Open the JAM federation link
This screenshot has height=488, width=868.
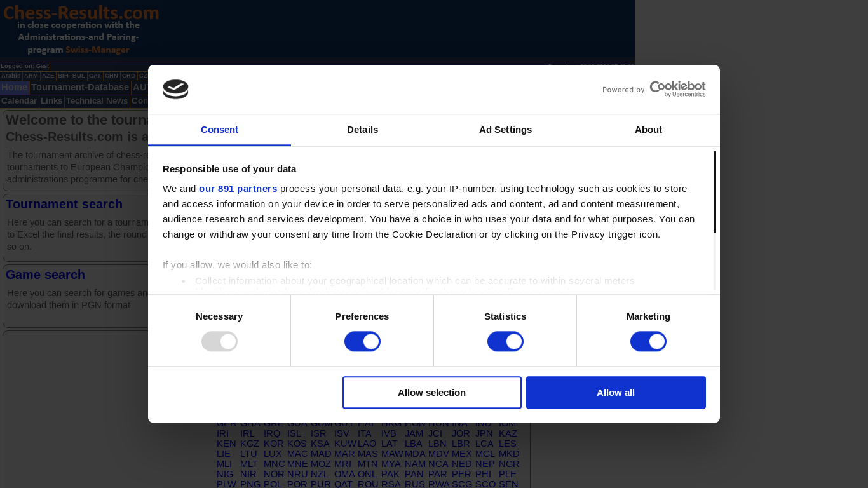point(414,433)
